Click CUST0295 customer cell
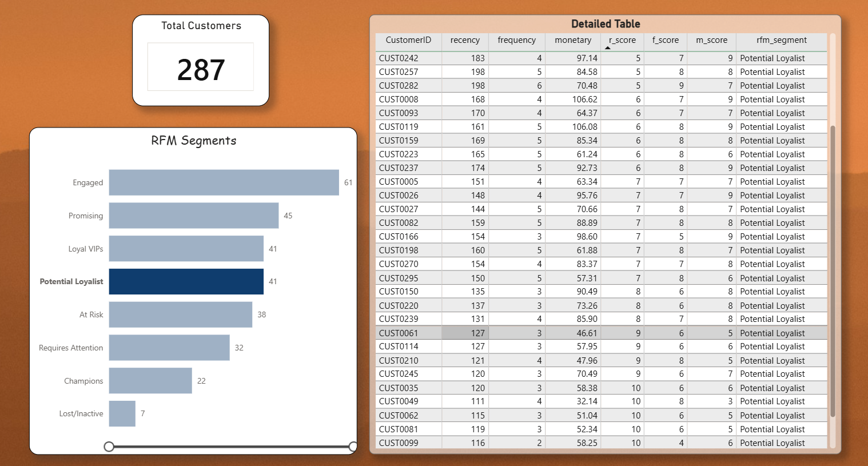Screen dimensions: 868x466 pos(399,278)
